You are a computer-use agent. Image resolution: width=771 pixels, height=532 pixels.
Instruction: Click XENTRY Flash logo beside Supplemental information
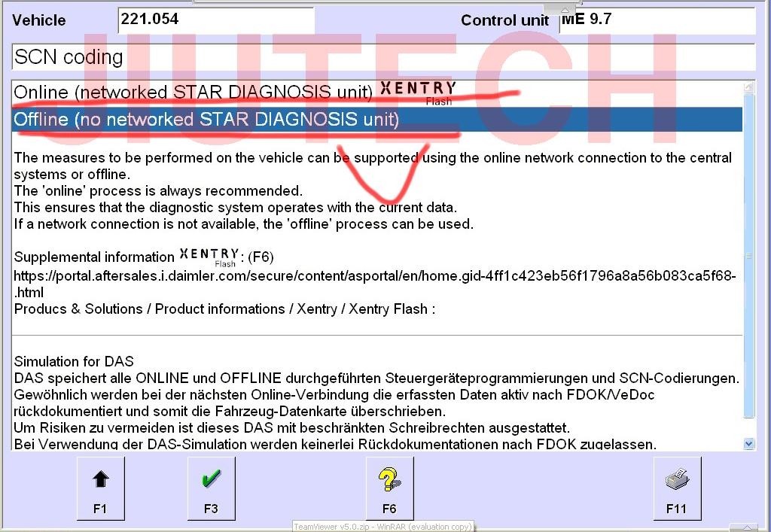(x=209, y=257)
